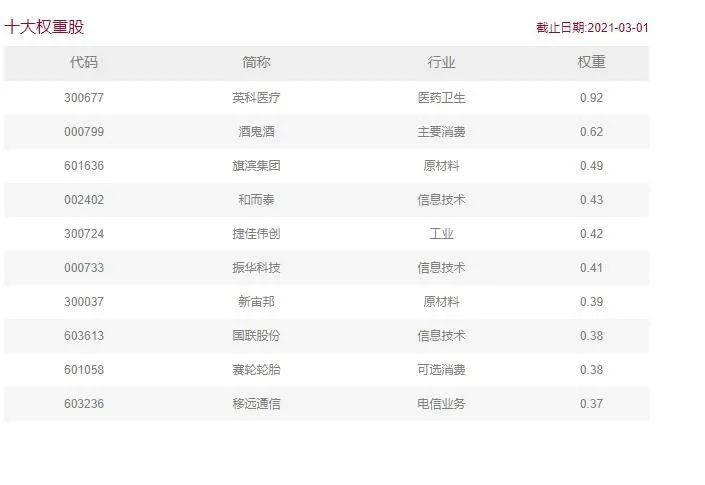Click the stock name 酒鬼酒
The height and width of the screenshot is (485, 705).
click(256, 132)
